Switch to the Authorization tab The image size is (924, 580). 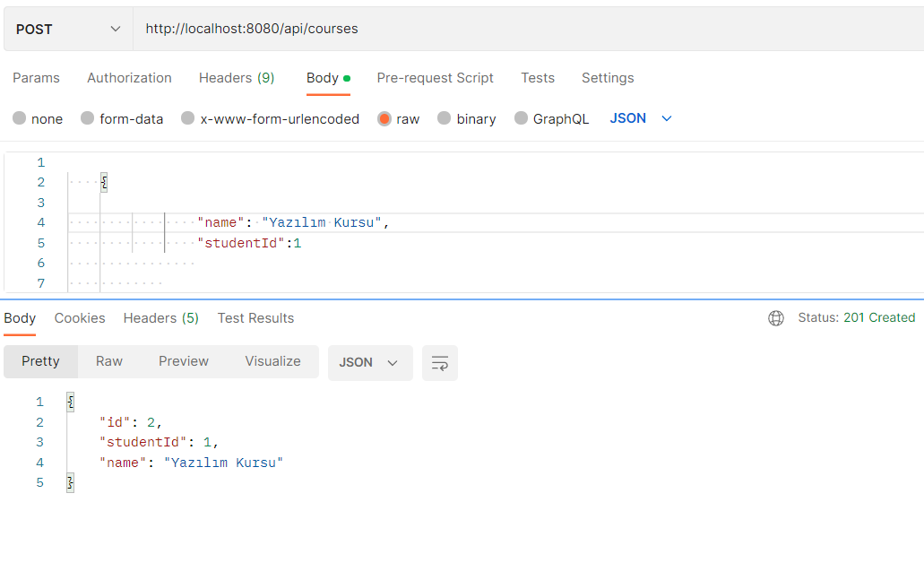[129, 78]
